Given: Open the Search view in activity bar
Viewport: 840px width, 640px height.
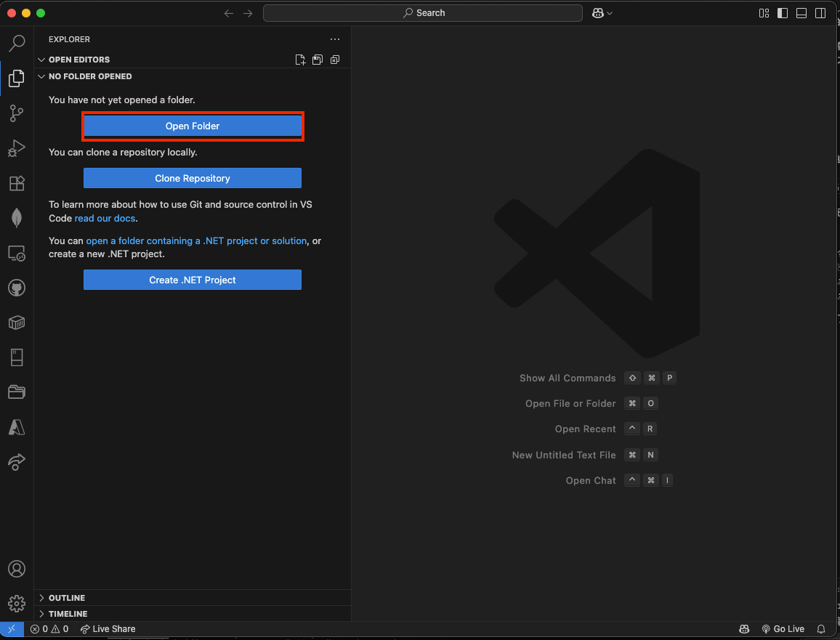Looking at the screenshot, I should click(x=17, y=44).
